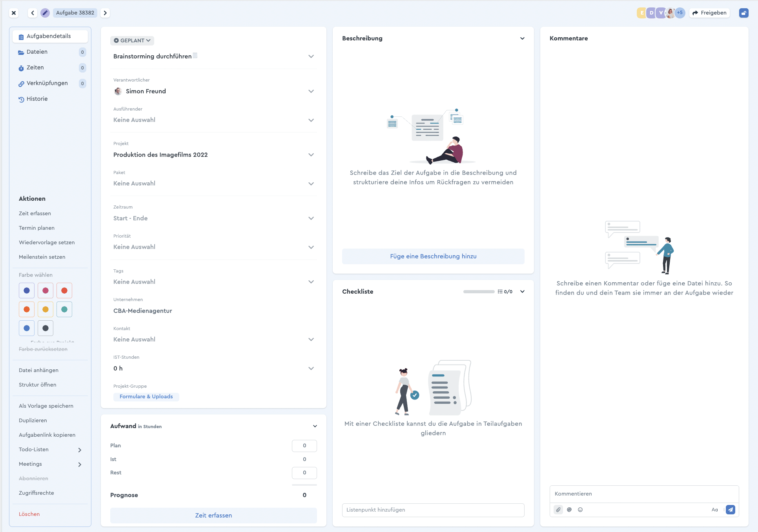Expand the Brainstorming durchführen title chevron
The height and width of the screenshot is (532, 758).
(x=311, y=56)
